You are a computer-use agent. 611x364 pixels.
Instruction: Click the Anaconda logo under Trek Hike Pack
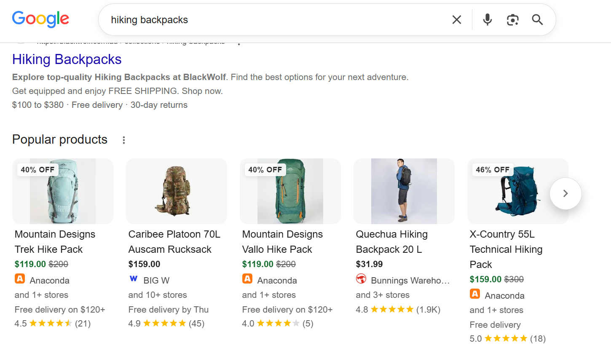point(20,279)
